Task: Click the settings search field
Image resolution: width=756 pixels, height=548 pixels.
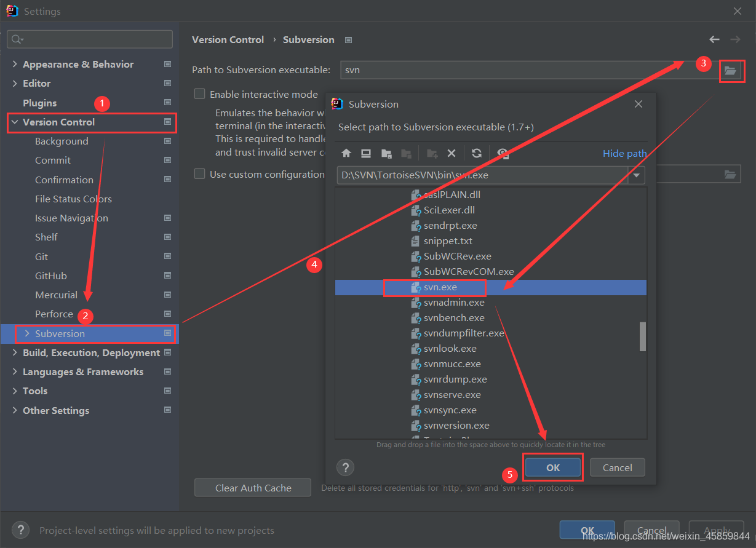Action: [x=90, y=39]
